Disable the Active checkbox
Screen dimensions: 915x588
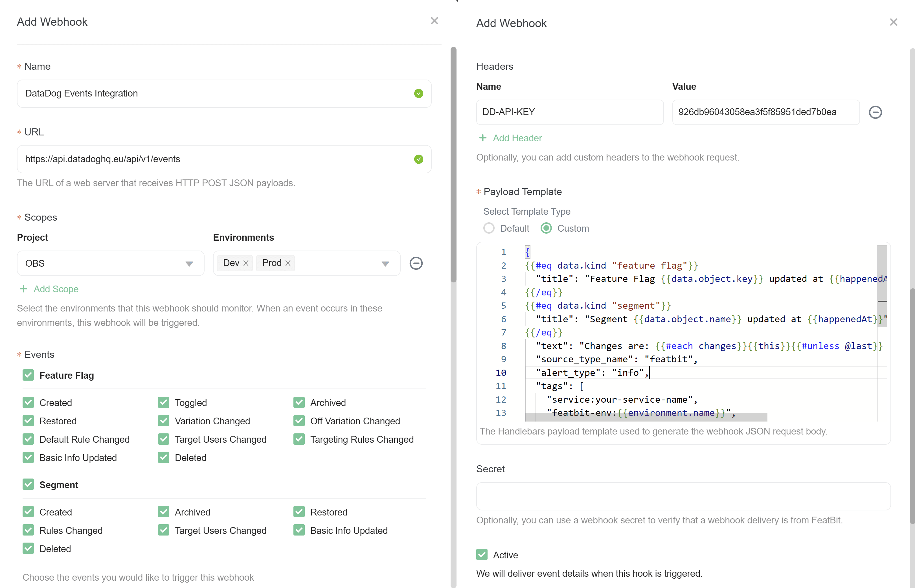(482, 554)
